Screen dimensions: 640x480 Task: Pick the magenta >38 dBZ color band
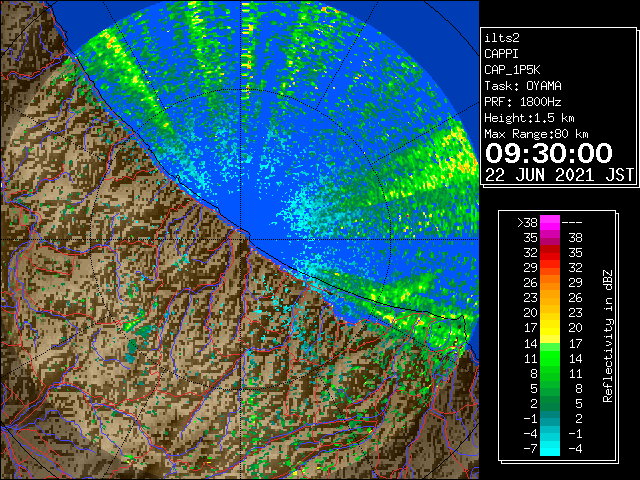click(x=550, y=222)
